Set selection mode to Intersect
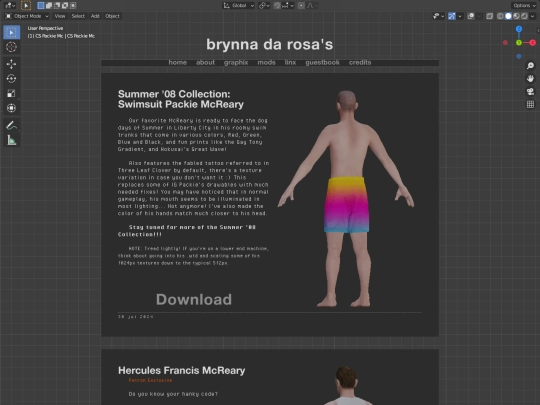Screen dimensions: 540x405 [73, 6]
